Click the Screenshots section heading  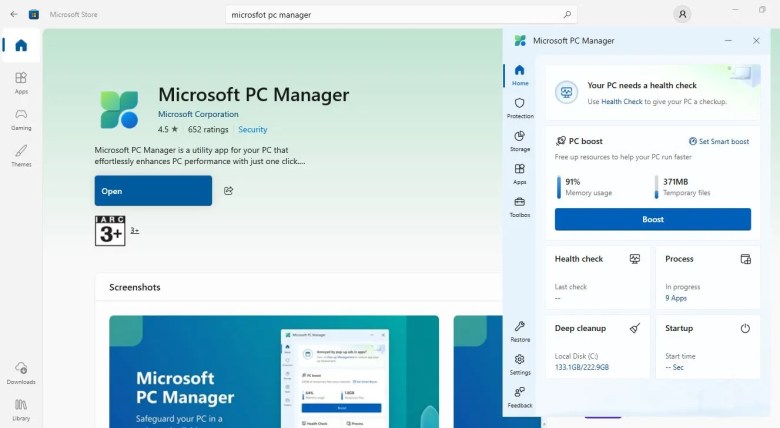[135, 287]
